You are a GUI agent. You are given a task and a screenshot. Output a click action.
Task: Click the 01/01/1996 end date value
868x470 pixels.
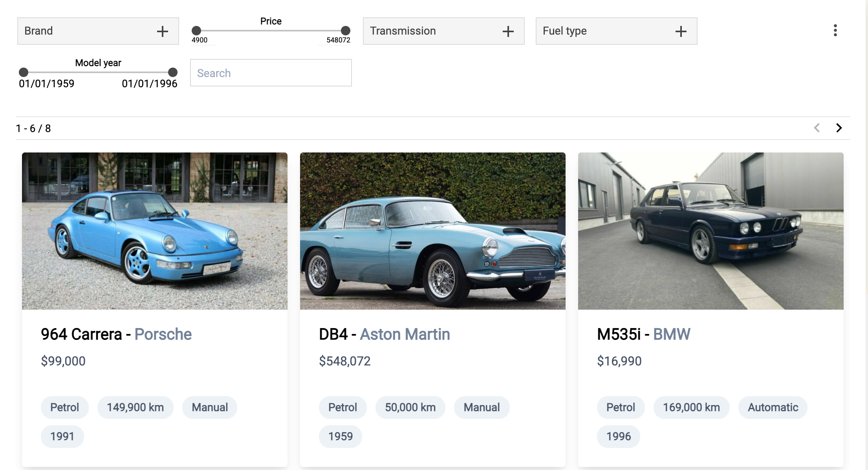tap(150, 84)
